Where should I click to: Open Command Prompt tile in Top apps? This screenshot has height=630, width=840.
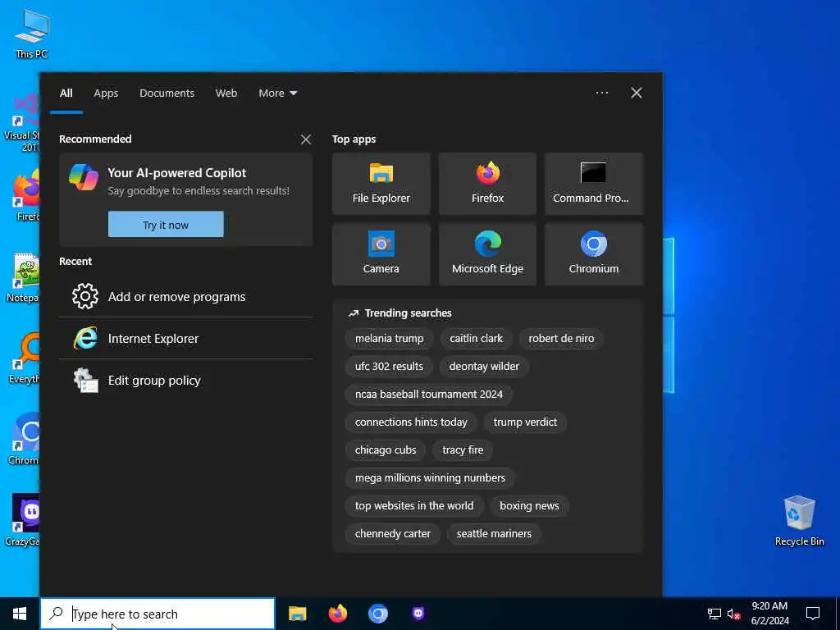594,184
